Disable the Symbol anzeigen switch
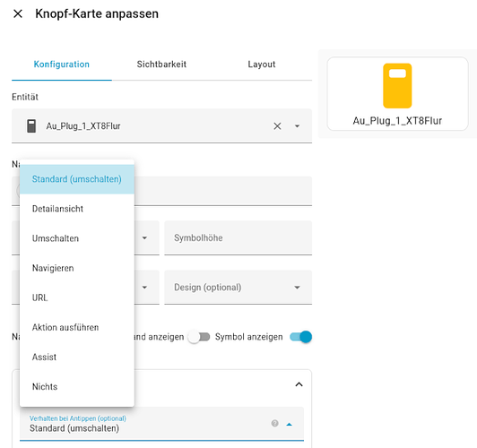 pyautogui.click(x=300, y=337)
